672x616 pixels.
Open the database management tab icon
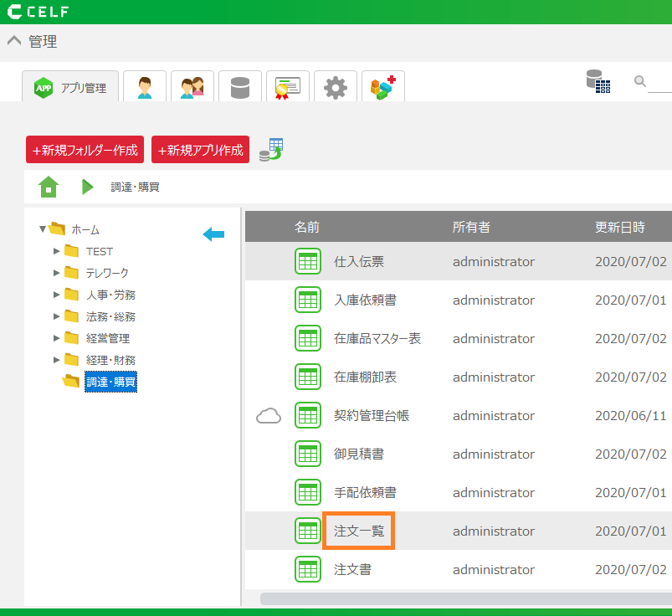click(x=240, y=87)
